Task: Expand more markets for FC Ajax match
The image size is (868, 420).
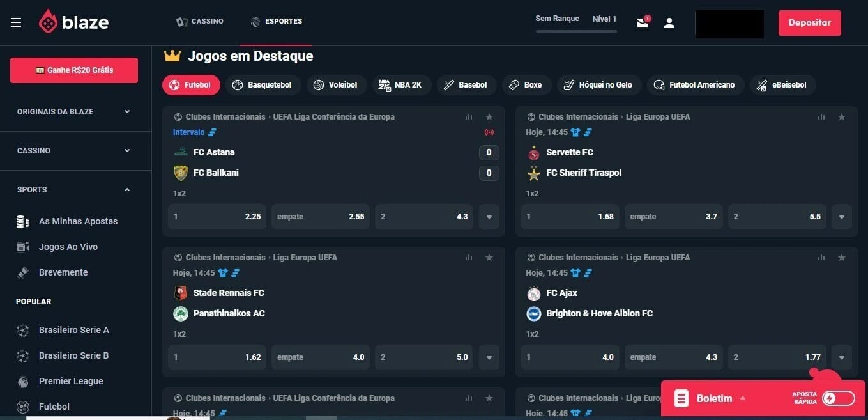Action: pyautogui.click(x=842, y=357)
